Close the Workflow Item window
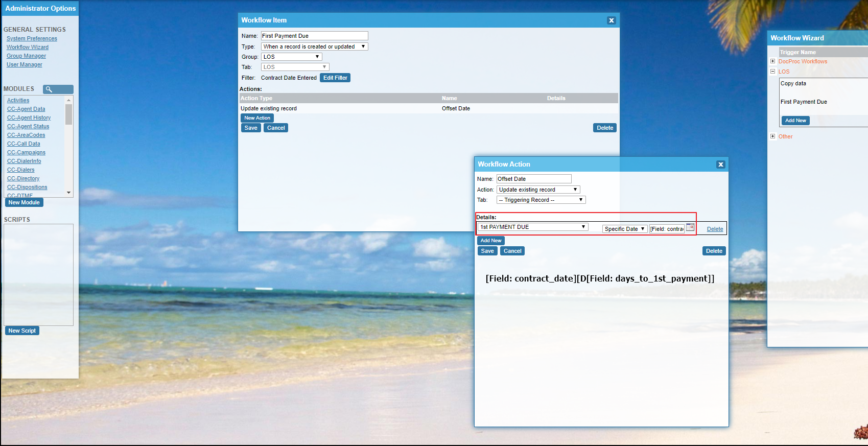868x446 pixels. 611,20
